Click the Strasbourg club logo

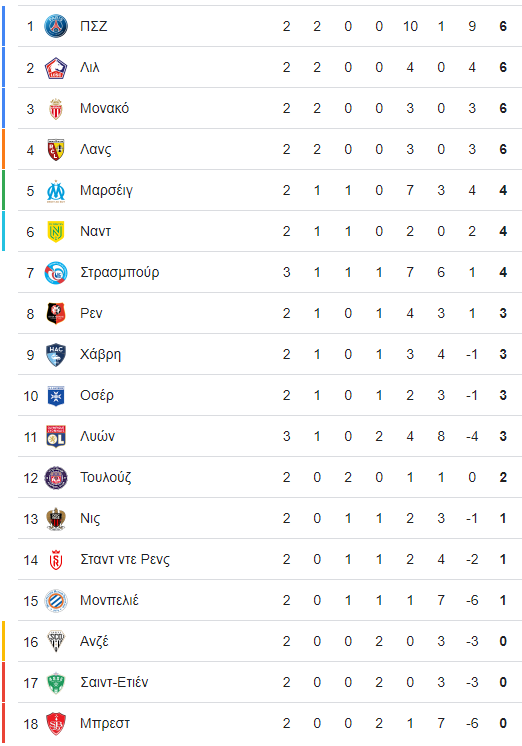point(56,273)
